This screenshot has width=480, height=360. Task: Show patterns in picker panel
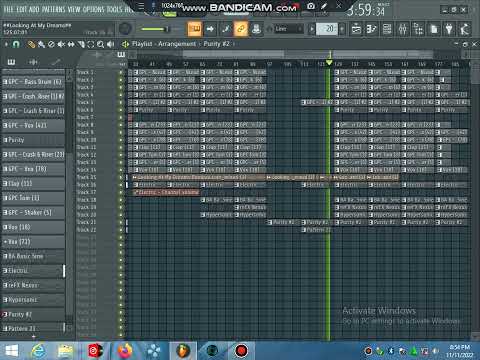(11, 62)
